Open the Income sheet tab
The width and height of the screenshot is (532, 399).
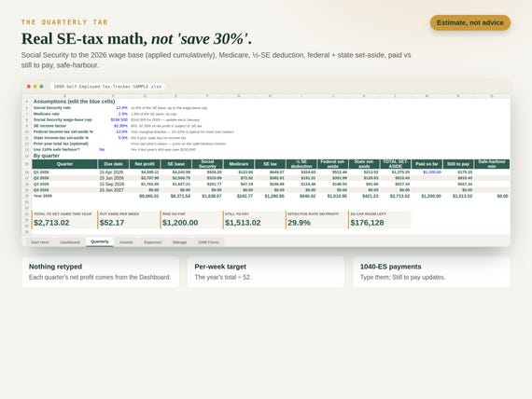pyautogui.click(x=126, y=242)
